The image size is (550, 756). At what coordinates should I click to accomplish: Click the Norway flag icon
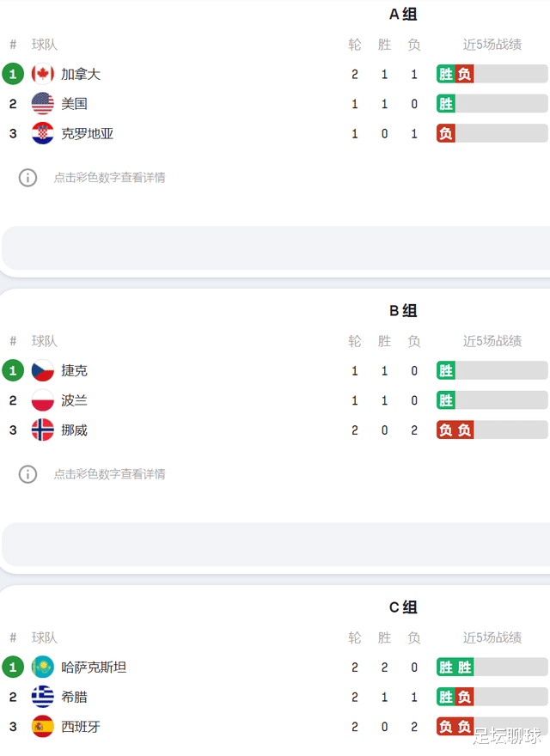click(42, 430)
